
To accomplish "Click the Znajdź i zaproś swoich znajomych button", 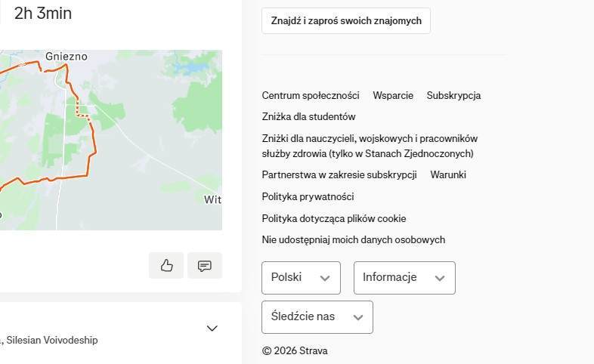I will point(346,21).
